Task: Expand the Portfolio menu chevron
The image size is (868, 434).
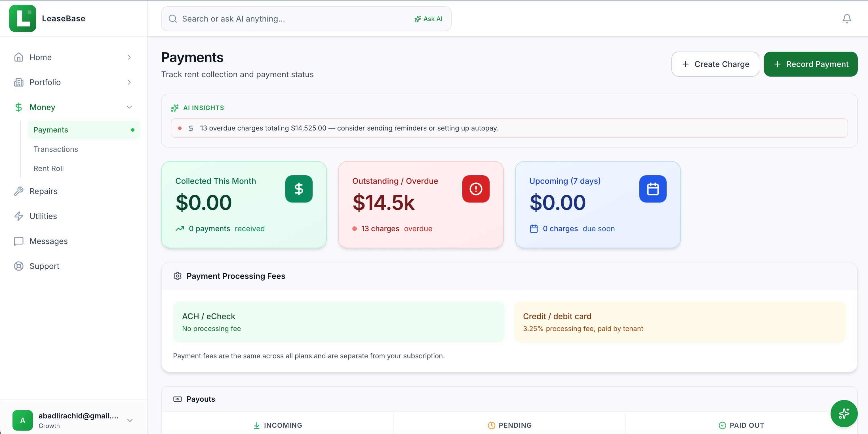Action: (x=129, y=82)
